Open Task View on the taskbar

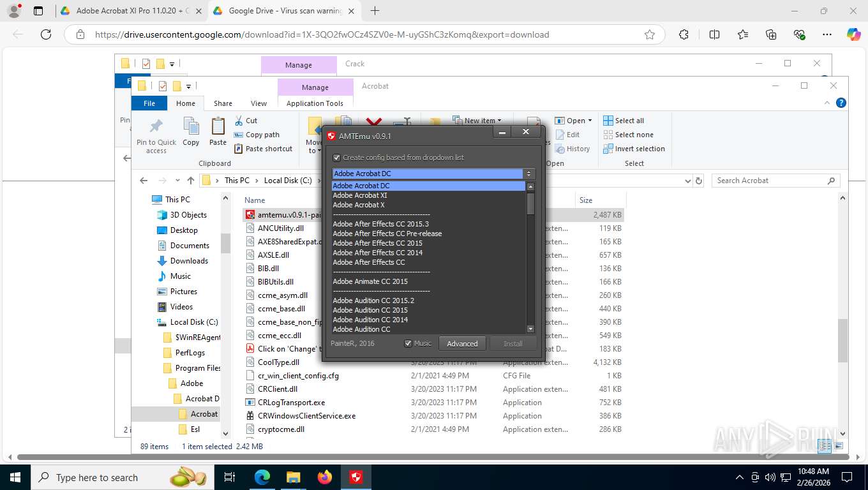pos(230,477)
